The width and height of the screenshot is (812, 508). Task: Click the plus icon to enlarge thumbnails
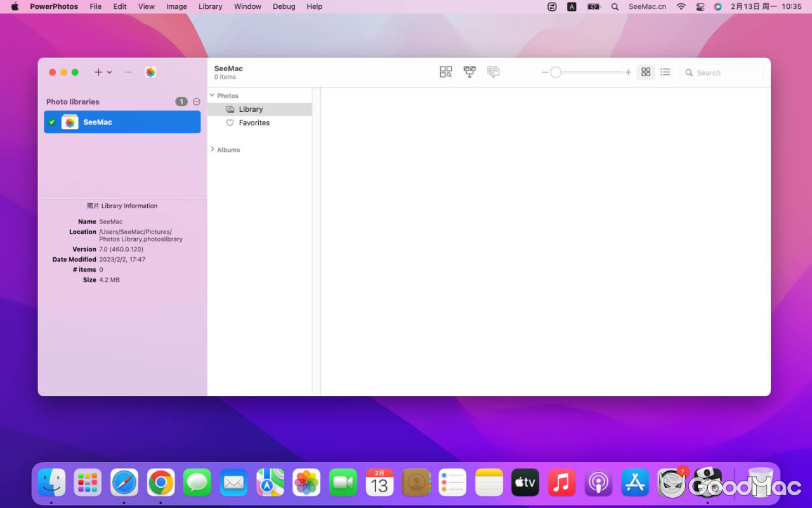(628, 72)
